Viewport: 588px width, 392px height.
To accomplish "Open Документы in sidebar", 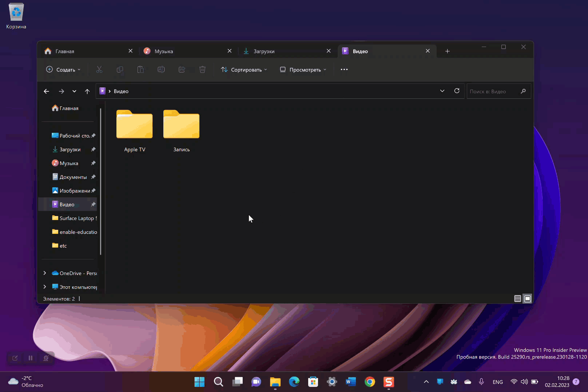I will pos(68,177).
